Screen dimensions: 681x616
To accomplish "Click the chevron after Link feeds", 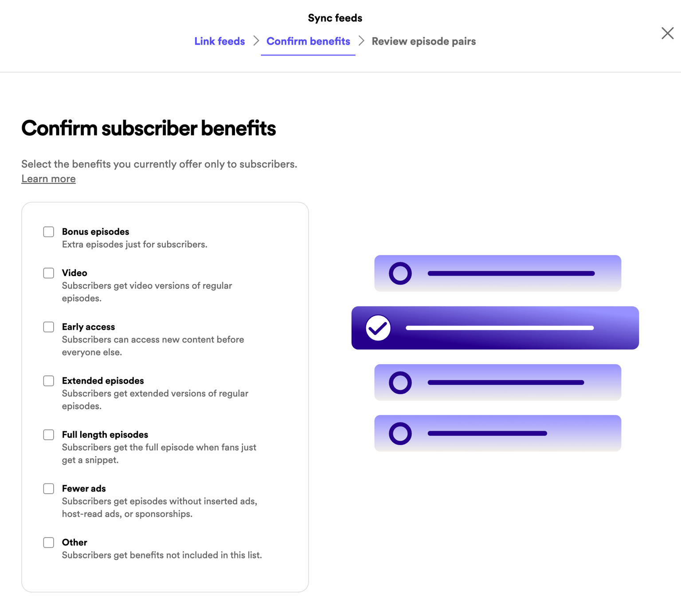I will click(x=256, y=41).
